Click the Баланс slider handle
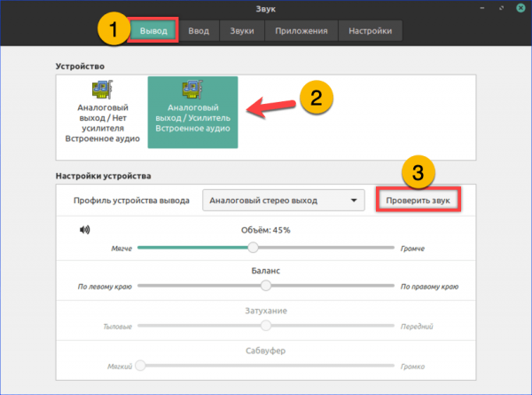The image size is (532, 395). tap(266, 286)
